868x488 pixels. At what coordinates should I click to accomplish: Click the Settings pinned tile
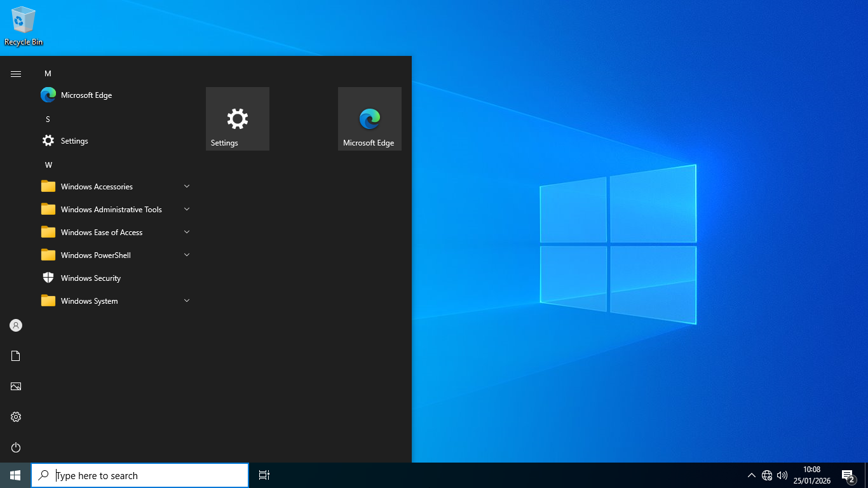238,119
